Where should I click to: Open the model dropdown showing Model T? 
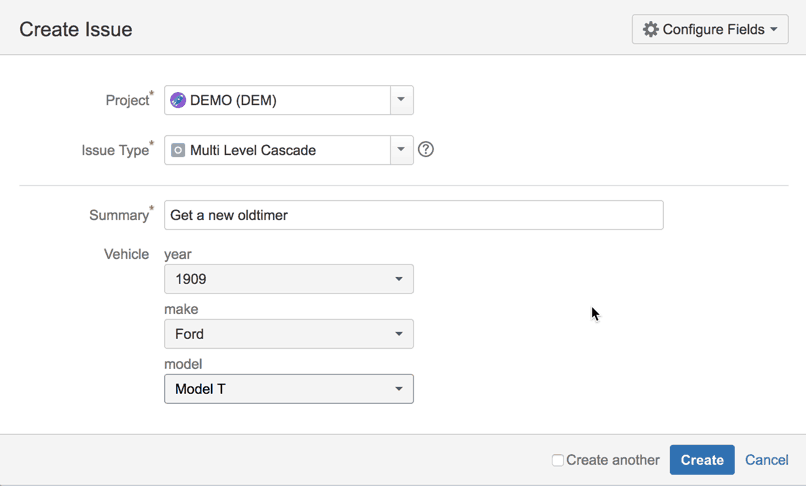[x=288, y=389]
